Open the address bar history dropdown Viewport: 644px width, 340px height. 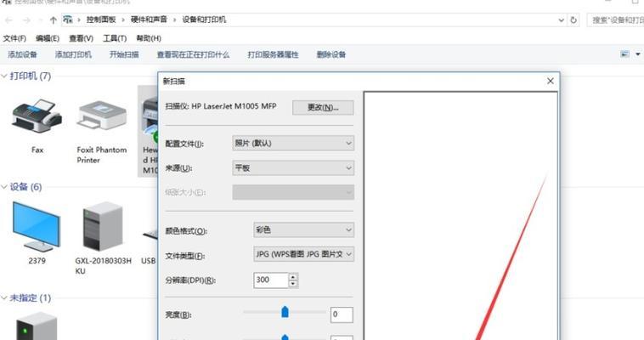click(x=561, y=20)
